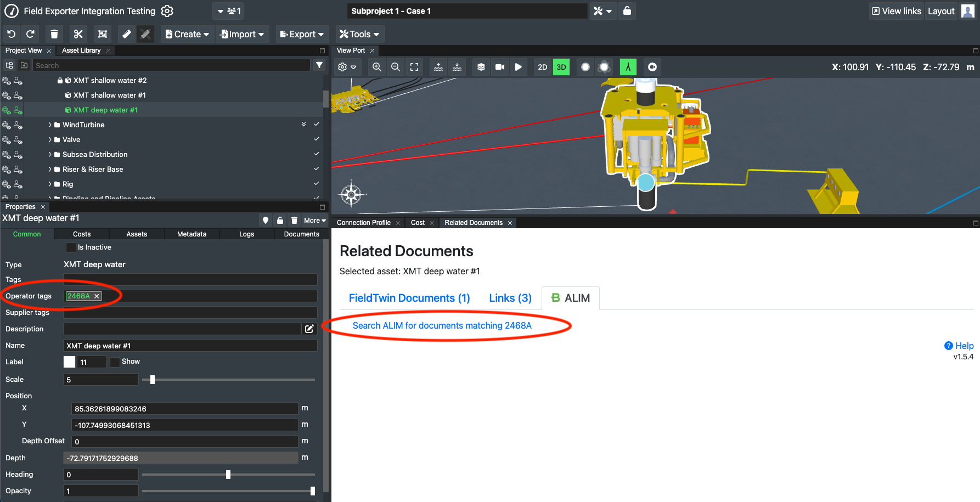The height and width of the screenshot is (502, 980).
Task: Zoom in the View Port
Action: [377, 67]
